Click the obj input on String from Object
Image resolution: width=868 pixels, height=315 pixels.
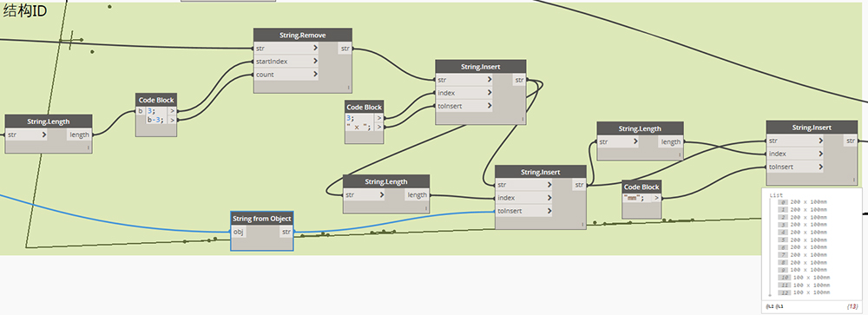coord(238,232)
